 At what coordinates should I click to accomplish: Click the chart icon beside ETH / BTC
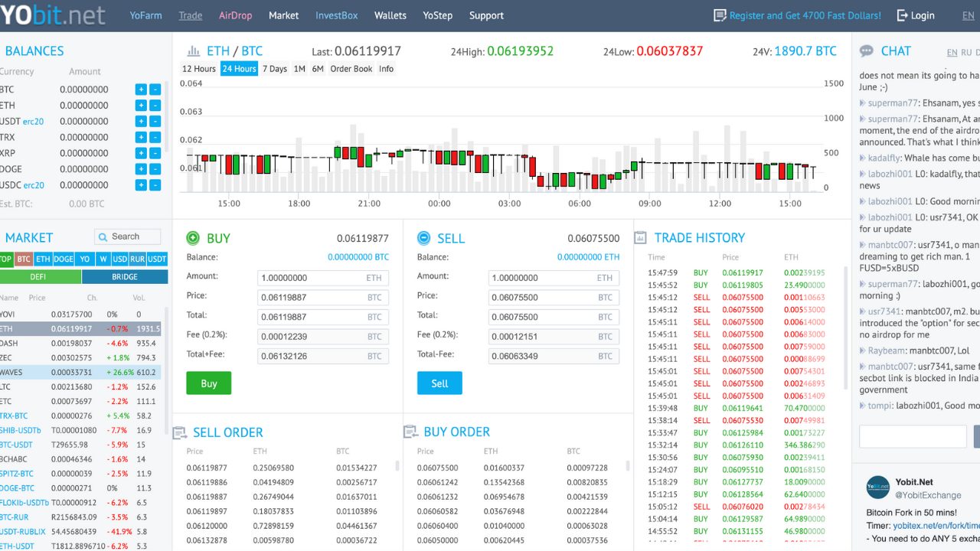click(x=194, y=51)
